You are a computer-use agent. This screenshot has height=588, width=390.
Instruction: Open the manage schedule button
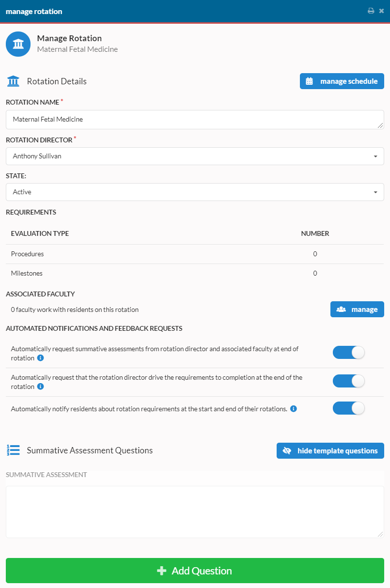point(342,81)
